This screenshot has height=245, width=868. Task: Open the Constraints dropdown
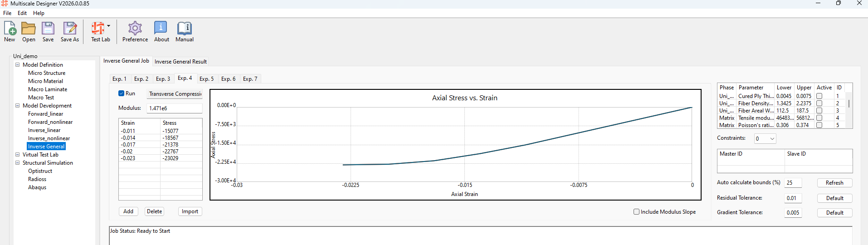click(765, 139)
